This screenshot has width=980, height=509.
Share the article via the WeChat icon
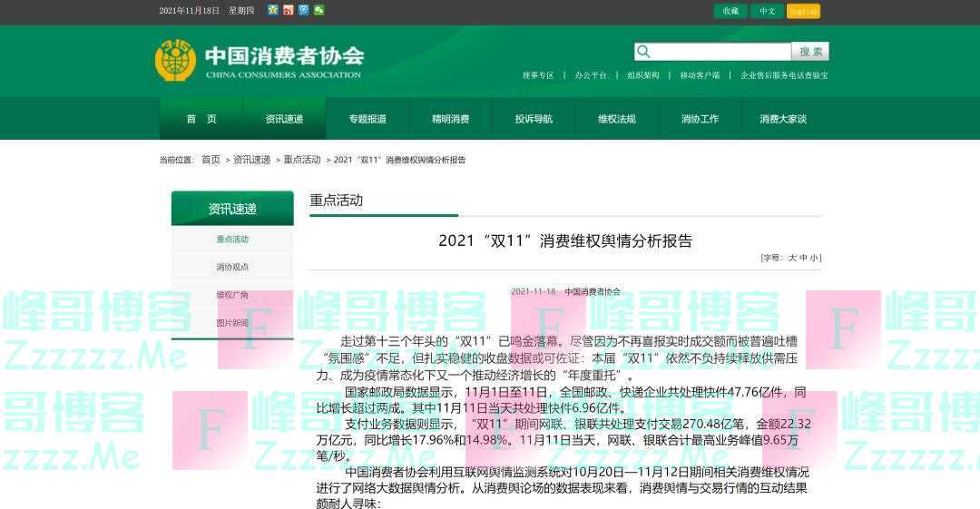click(318, 10)
